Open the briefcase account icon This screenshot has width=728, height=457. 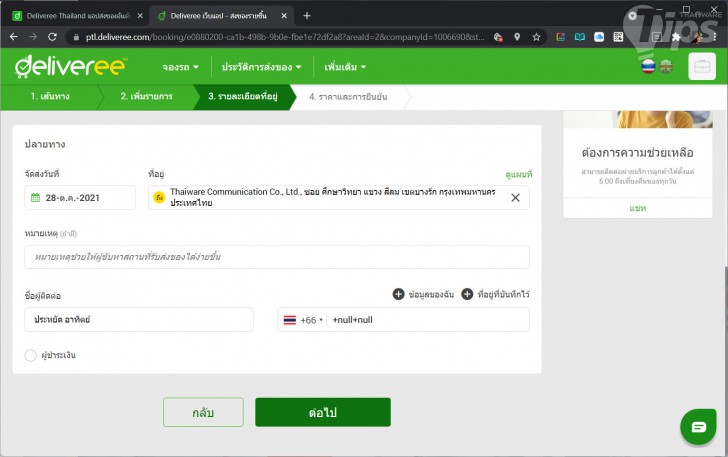(x=702, y=66)
